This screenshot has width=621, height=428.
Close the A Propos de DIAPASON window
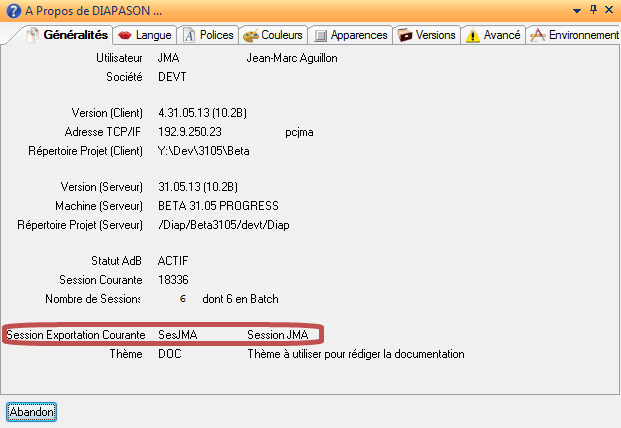click(610, 9)
